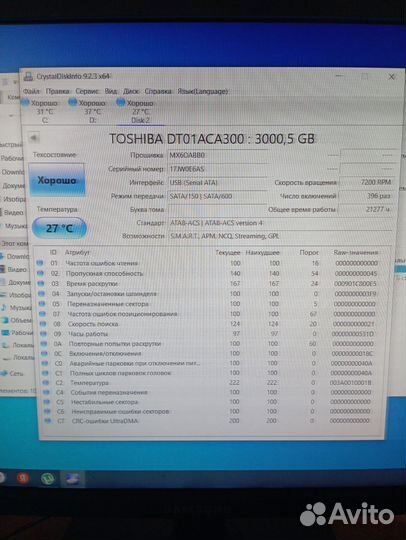Click status icon of attribute C1 row
Image resolution: width=406 pixels, height=540 pixels.
(x=45, y=373)
